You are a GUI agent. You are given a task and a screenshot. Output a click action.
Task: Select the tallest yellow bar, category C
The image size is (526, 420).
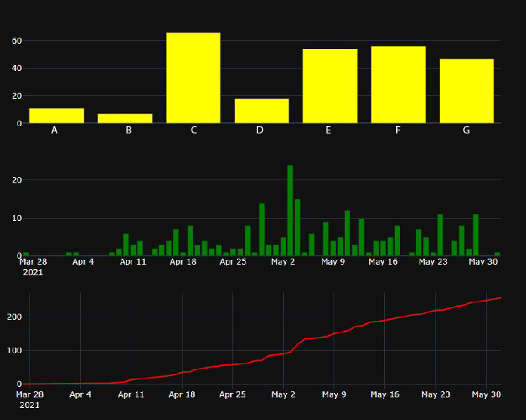coord(193,78)
